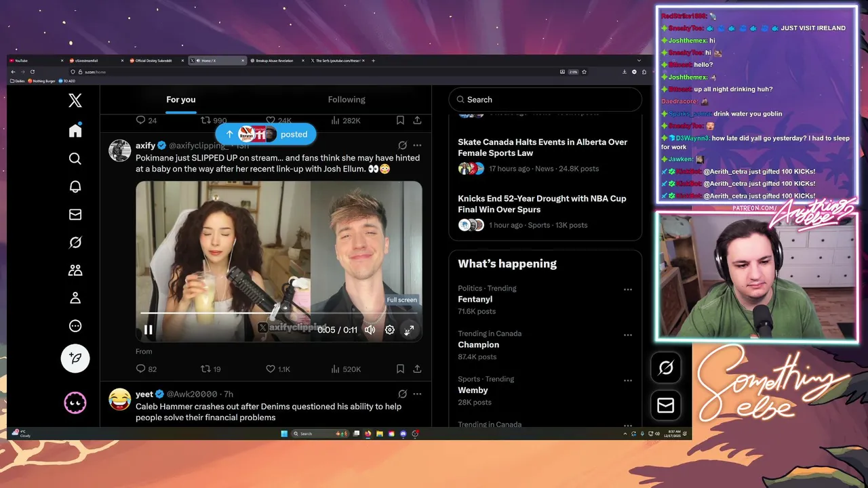This screenshot has height=488, width=868.
Task: Enter full screen on the video
Action: click(409, 330)
